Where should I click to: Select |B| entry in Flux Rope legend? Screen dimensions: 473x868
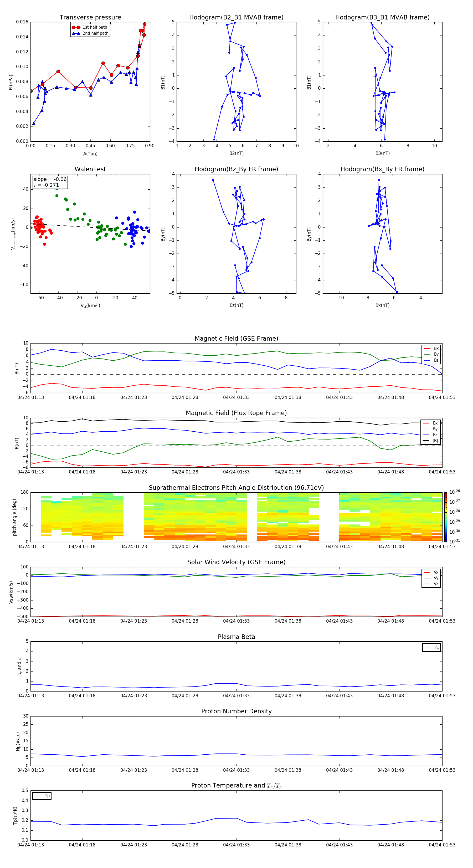point(431,441)
